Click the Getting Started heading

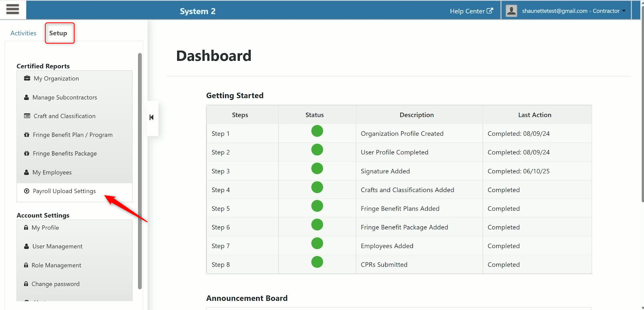pyautogui.click(x=235, y=95)
